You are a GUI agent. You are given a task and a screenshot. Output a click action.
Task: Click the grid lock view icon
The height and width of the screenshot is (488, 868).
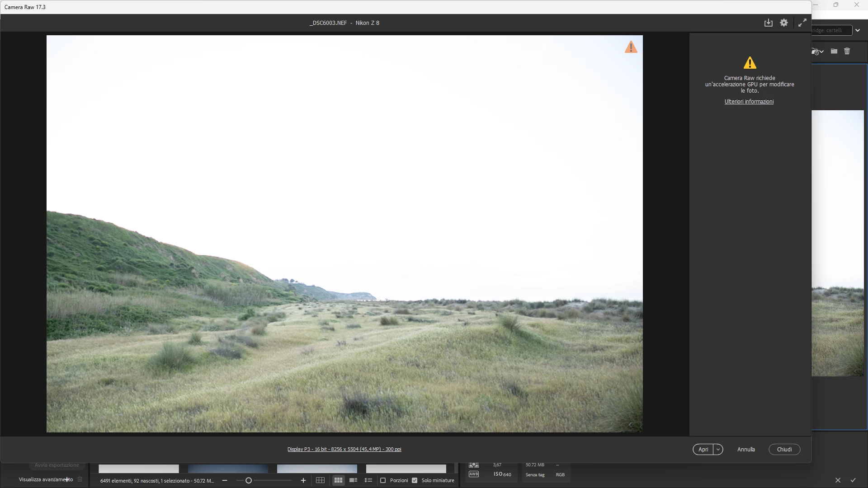(320, 480)
